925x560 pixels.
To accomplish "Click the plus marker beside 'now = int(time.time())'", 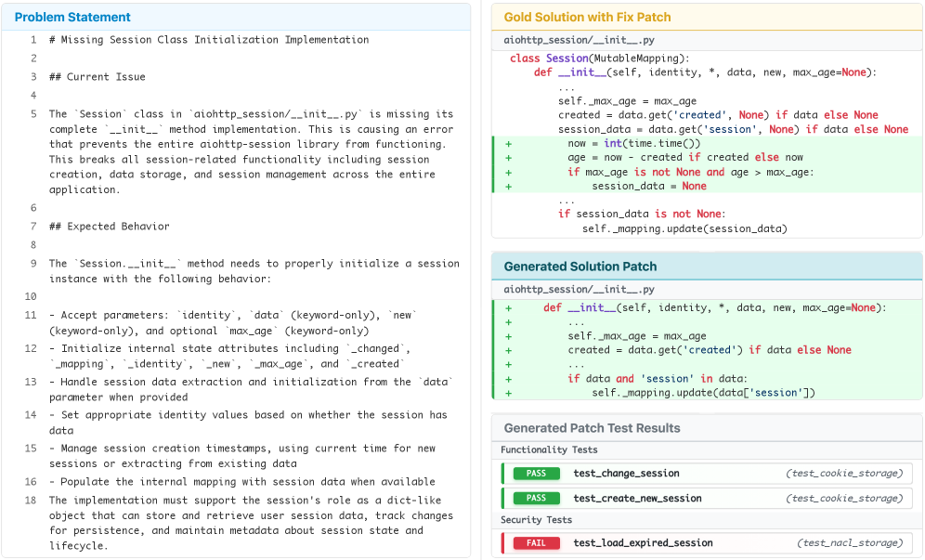I will 508,144.
